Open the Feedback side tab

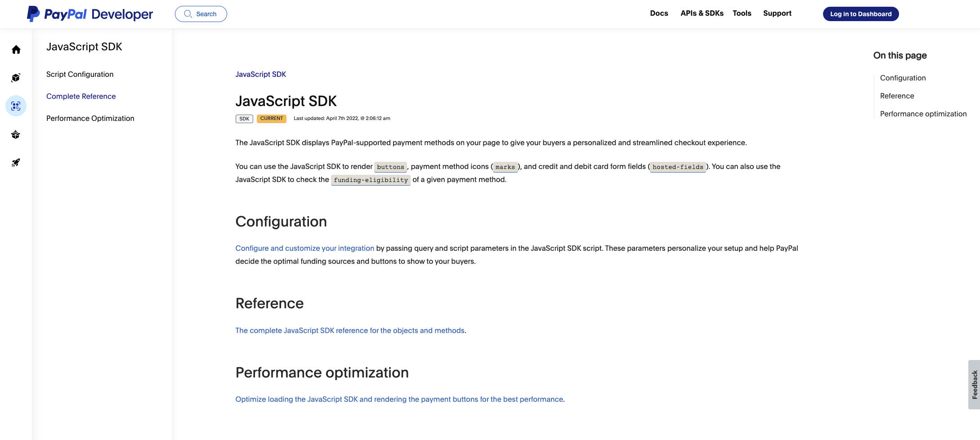pyautogui.click(x=974, y=384)
